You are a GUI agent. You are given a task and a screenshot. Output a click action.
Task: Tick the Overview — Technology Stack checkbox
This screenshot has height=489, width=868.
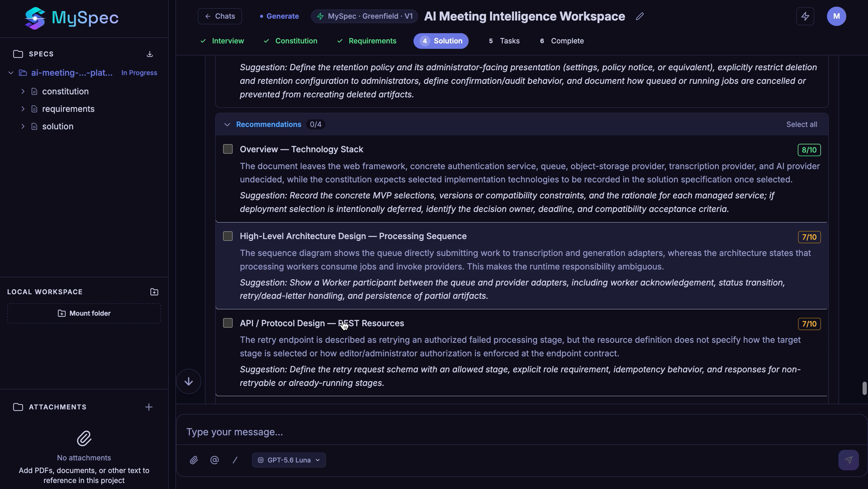pyautogui.click(x=228, y=149)
